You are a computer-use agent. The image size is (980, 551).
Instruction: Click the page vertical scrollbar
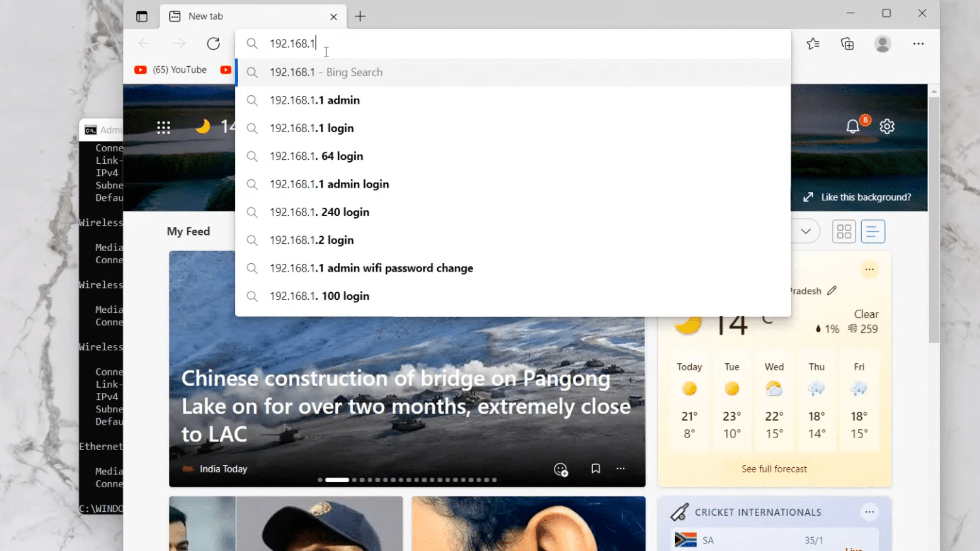pyautogui.click(x=934, y=220)
